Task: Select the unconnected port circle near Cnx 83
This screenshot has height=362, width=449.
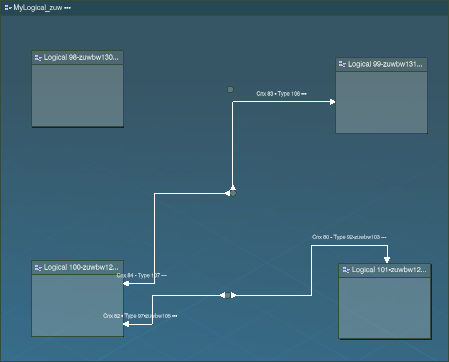Action: pyautogui.click(x=230, y=89)
